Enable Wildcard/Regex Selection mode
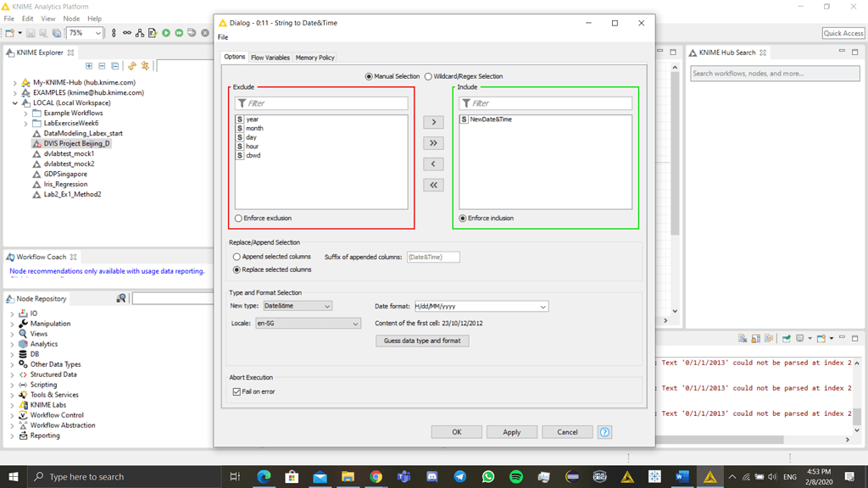The width and height of the screenshot is (868, 488). tap(429, 75)
